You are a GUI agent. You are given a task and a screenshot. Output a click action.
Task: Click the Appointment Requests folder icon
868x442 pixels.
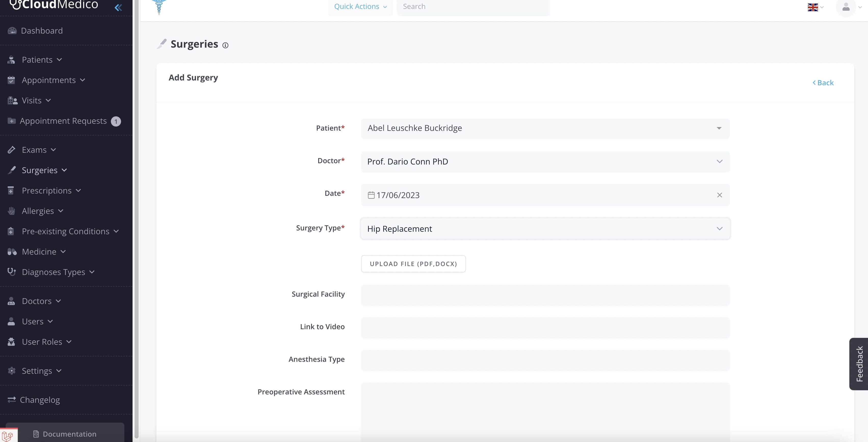coord(11,121)
